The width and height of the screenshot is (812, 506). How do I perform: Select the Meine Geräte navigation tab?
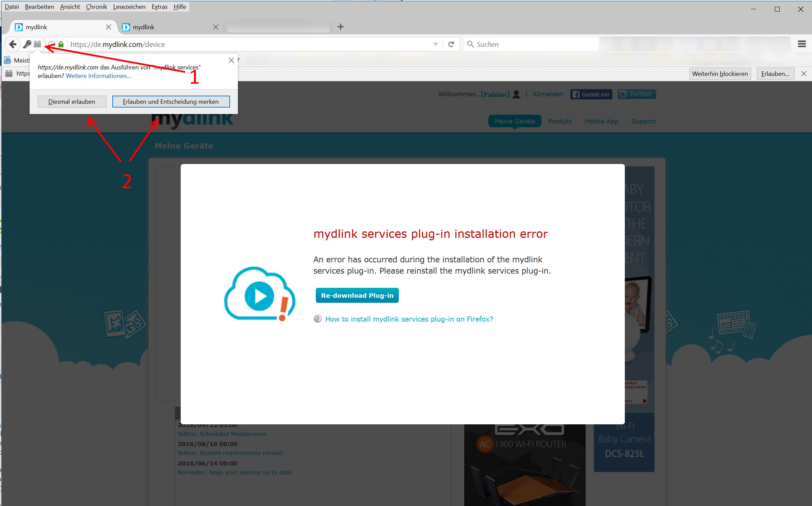515,121
